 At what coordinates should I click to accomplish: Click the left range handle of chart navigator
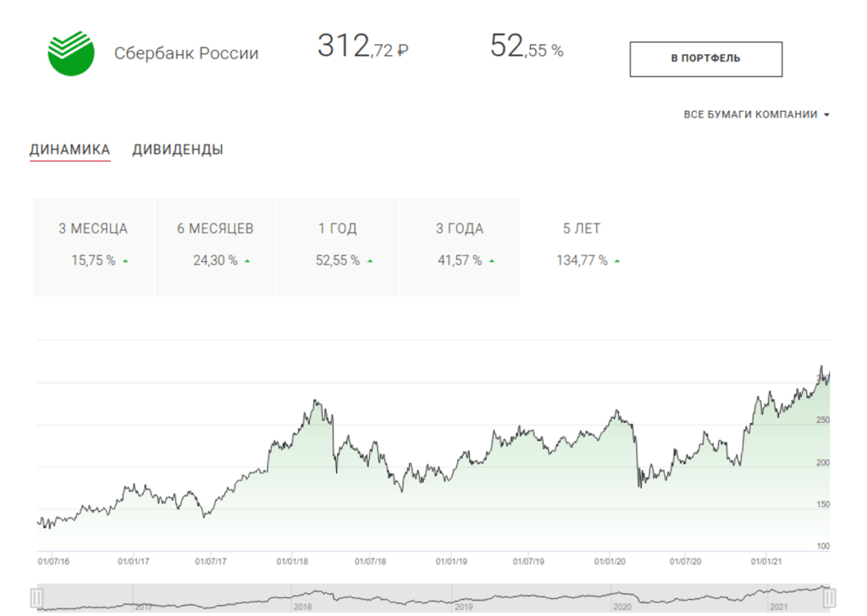[36, 597]
